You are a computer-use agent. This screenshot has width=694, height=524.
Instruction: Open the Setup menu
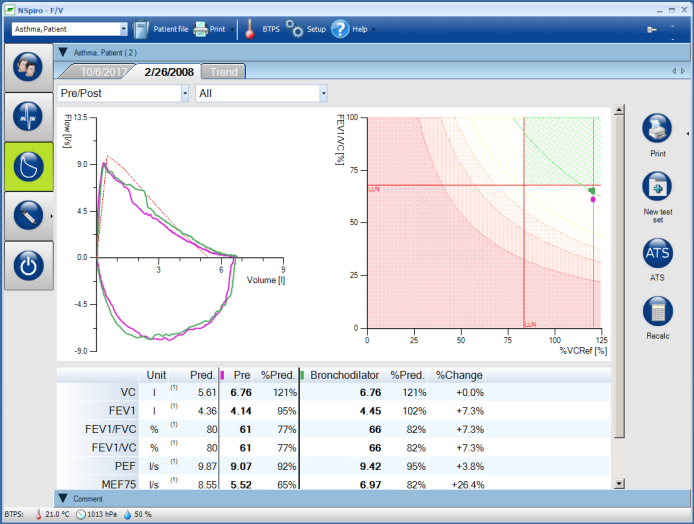[x=307, y=29]
